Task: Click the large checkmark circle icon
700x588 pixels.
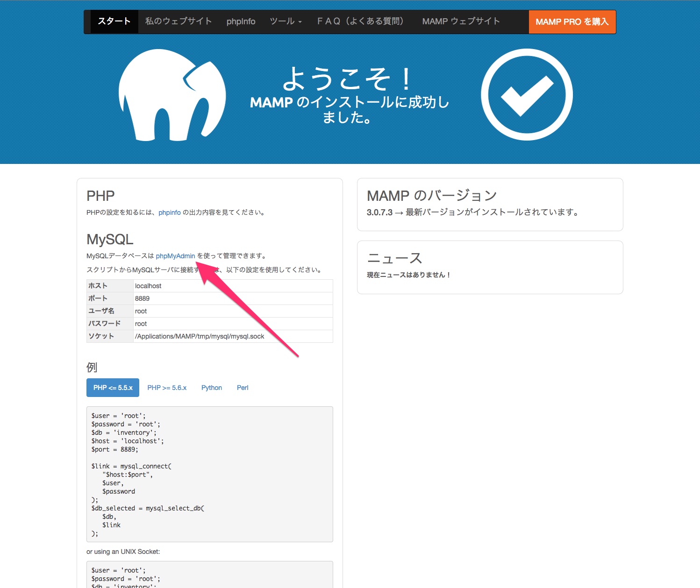Action: [x=527, y=94]
